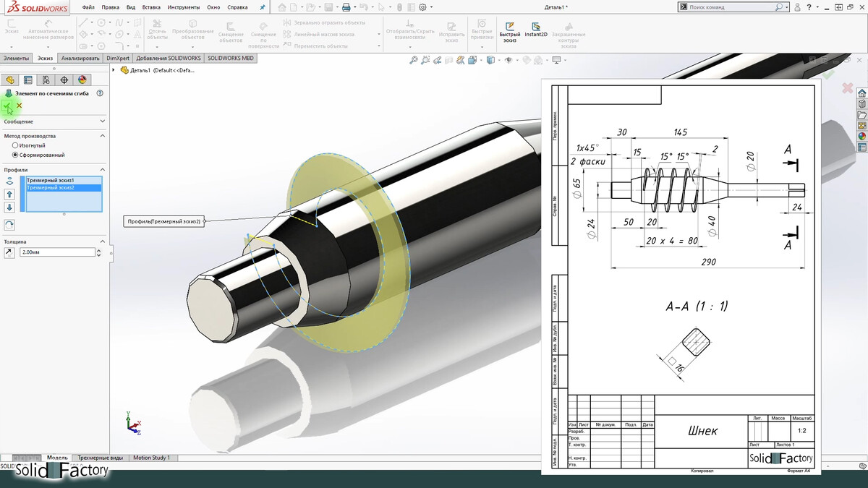Click the Толщина 2.00мм input field
Screen dimensions: 868x488
tap(58, 252)
